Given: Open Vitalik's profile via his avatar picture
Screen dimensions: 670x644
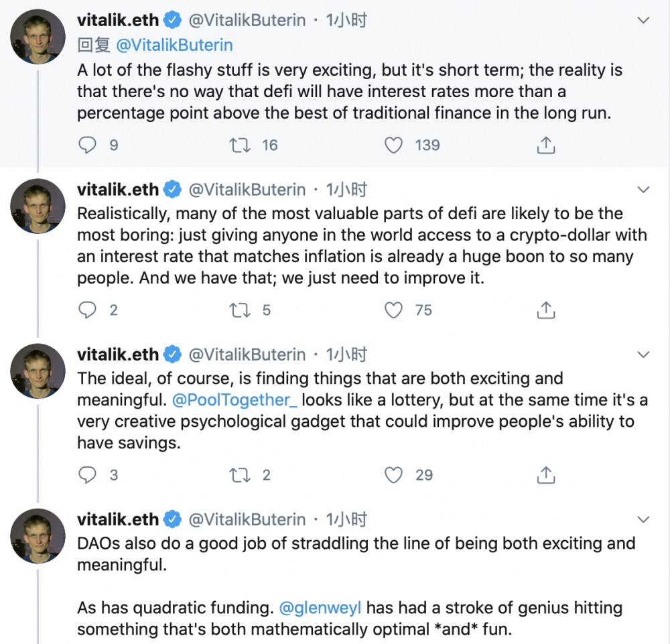Looking at the screenshot, I should 38,37.
